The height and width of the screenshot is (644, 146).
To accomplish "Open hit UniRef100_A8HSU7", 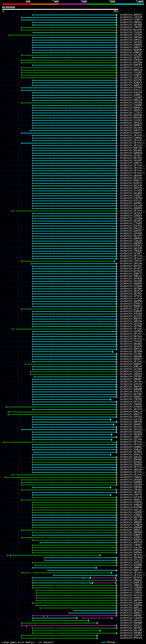I will [131, 15].
